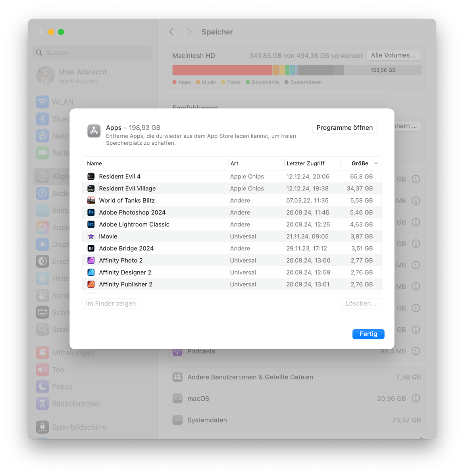Click the Adobe Lightroom Classic Lrc icon
Image resolution: width=464 pixels, height=476 pixels.
[x=91, y=224]
